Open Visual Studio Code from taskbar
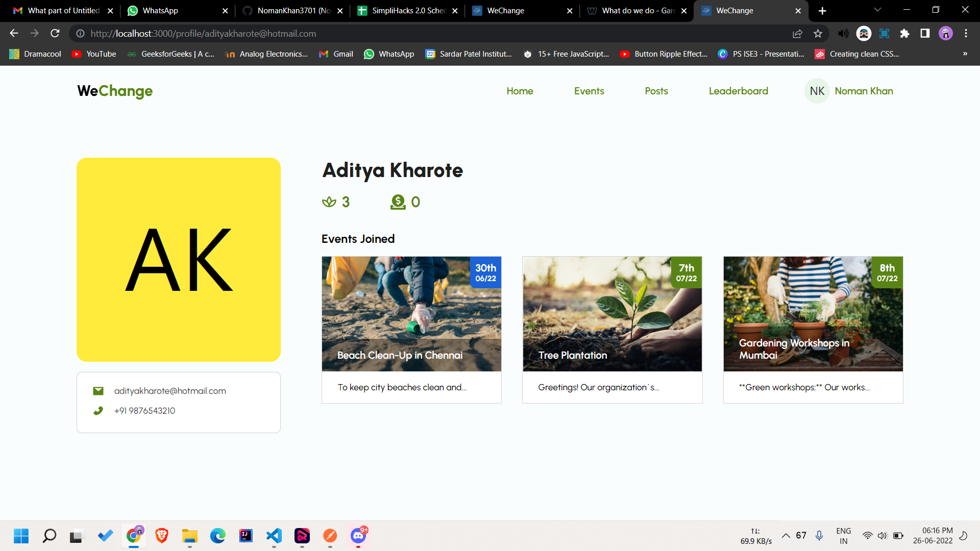This screenshot has width=980, height=551. click(274, 536)
